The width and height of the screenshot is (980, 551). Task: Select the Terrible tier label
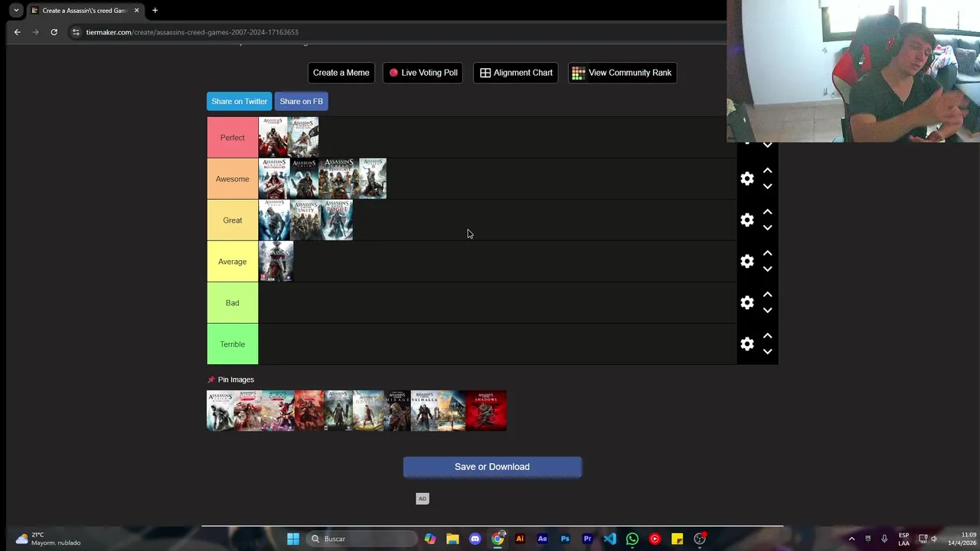[x=233, y=344]
